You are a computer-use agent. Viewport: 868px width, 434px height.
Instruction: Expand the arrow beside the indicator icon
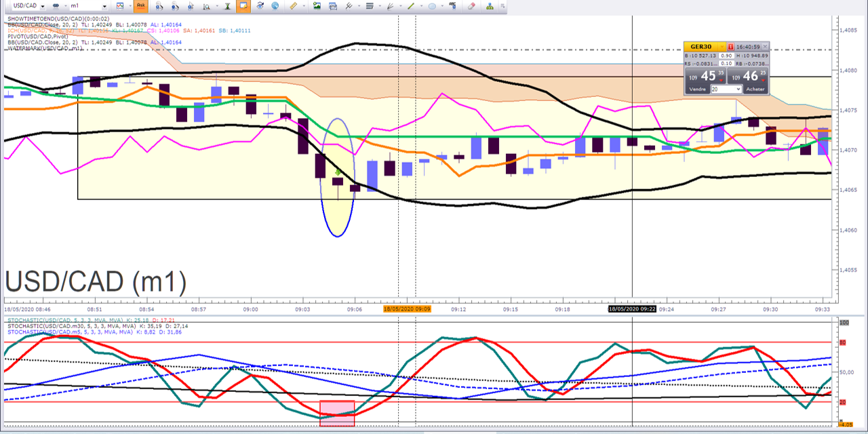358,6
